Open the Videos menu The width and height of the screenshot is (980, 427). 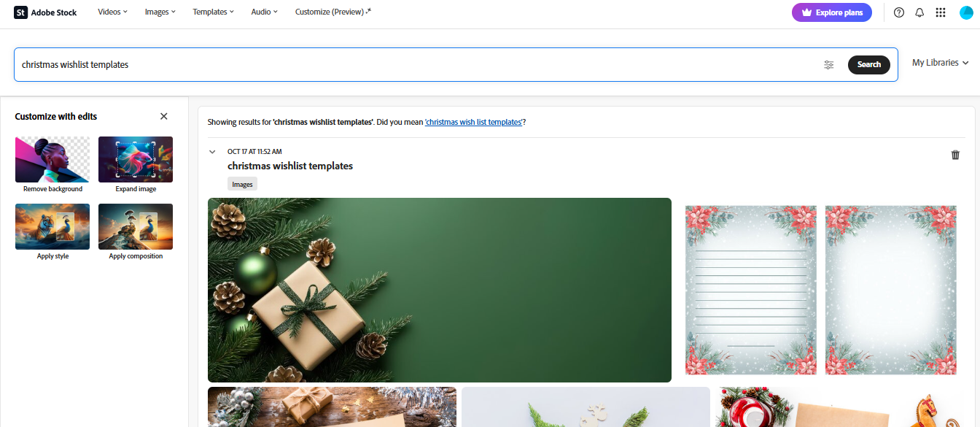112,12
